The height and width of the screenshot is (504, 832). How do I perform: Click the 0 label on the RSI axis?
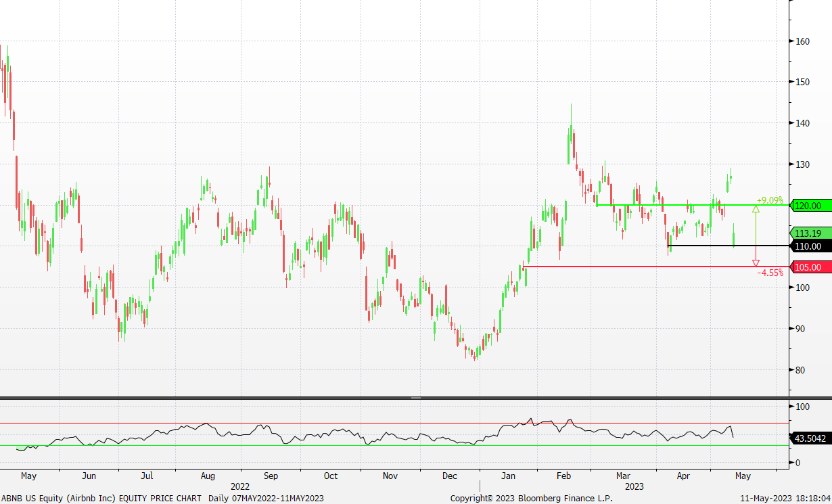click(x=798, y=463)
